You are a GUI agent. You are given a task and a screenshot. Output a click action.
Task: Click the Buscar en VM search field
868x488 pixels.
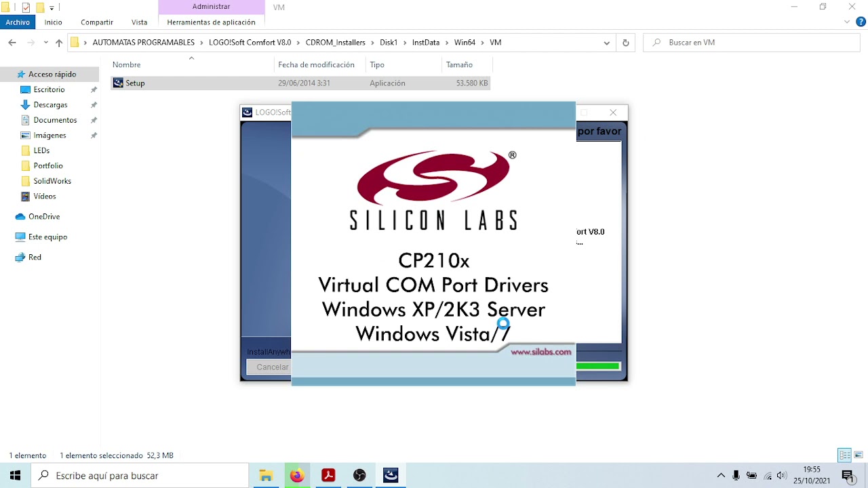751,42
